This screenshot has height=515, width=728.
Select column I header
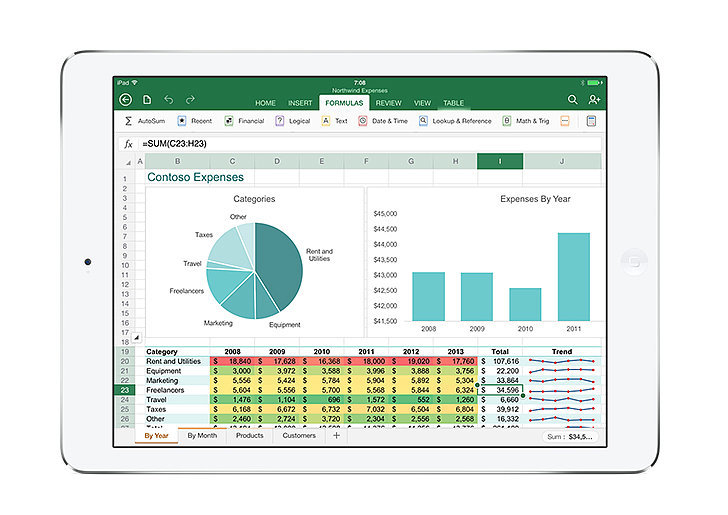pyautogui.click(x=500, y=161)
